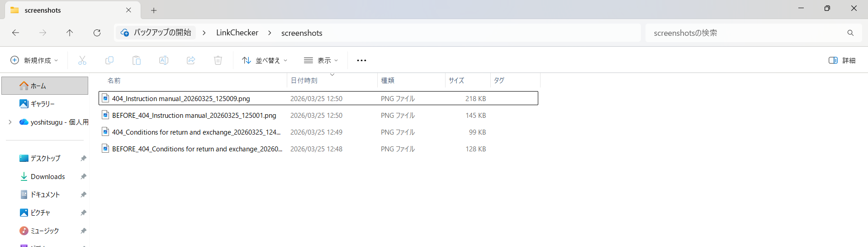Select BEFORE_404_Conditions for return and exchange file
Image resolution: width=868 pixels, height=247 pixels.
pos(318,149)
